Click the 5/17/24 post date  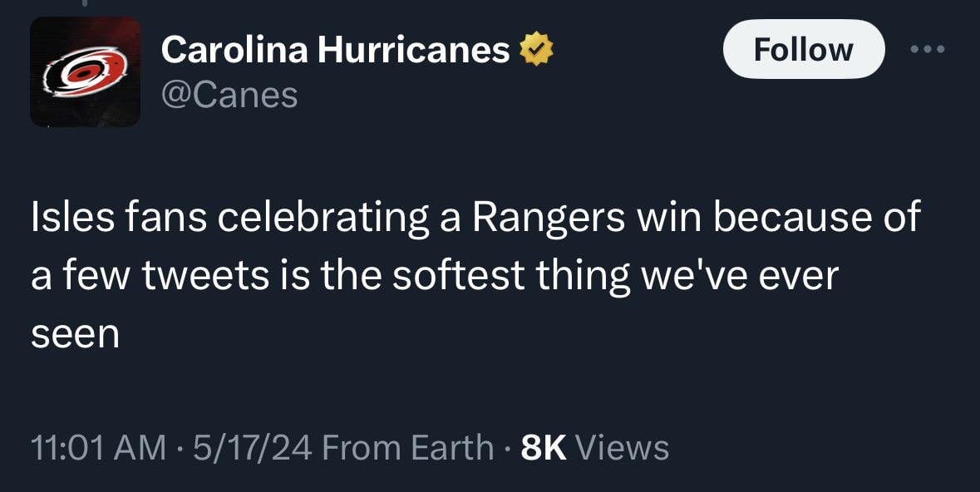point(252,449)
